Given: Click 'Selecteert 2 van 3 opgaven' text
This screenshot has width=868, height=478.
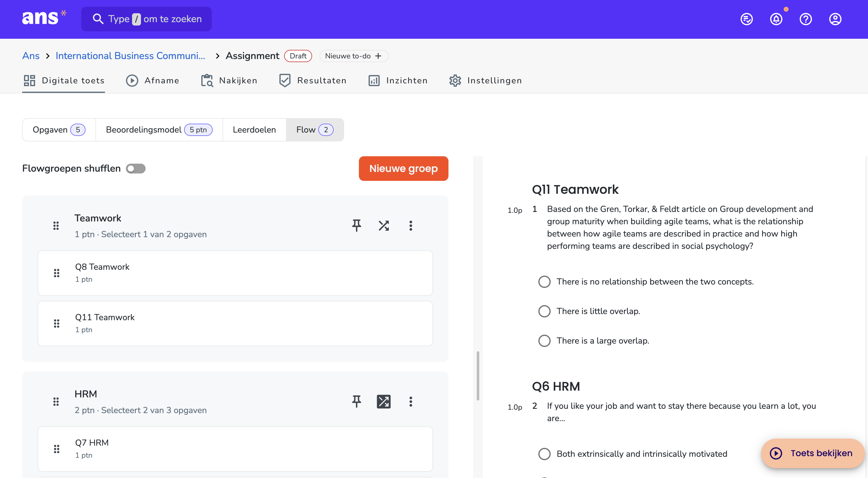Looking at the screenshot, I should [154, 410].
